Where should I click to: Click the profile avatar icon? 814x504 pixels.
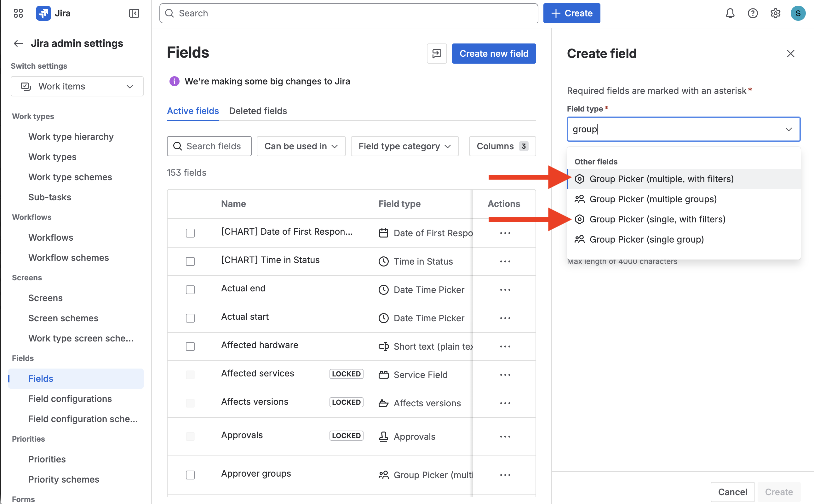798,13
